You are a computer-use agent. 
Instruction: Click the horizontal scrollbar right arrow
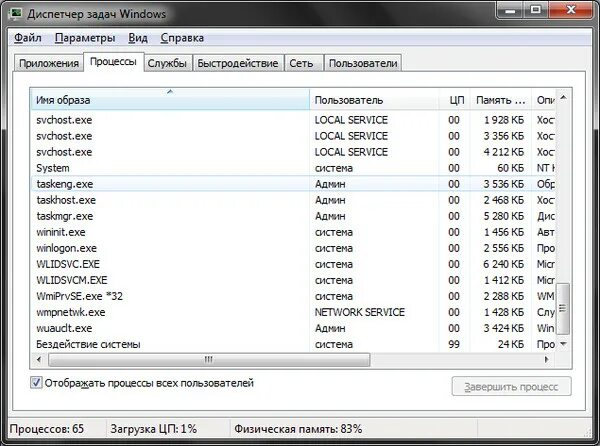[546, 360]
